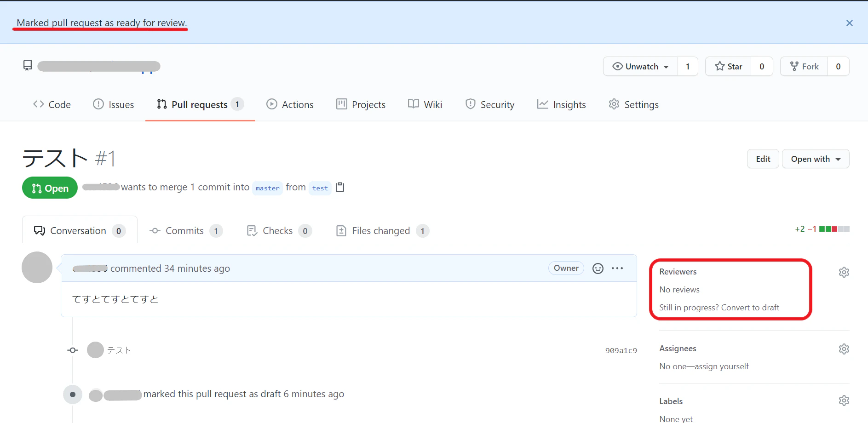Click the pull request number #1
The image size is (868, 423).
pos(105,159)
